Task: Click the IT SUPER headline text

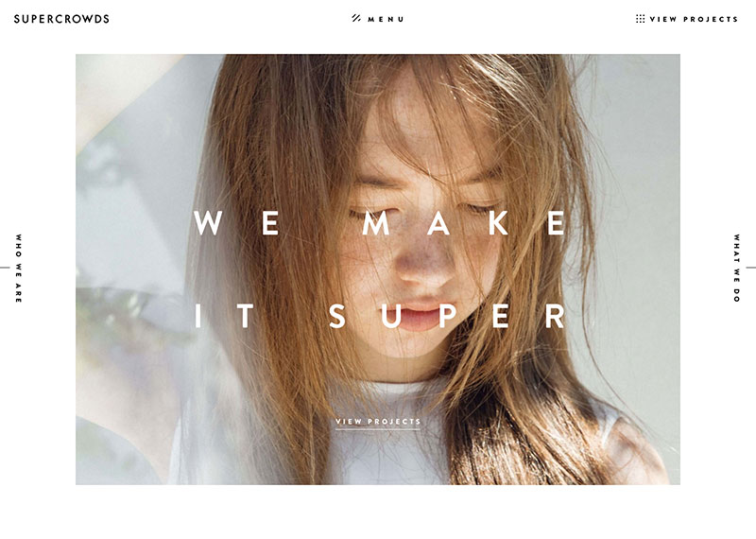Action: pyautogui.click(x=380, y=316)
